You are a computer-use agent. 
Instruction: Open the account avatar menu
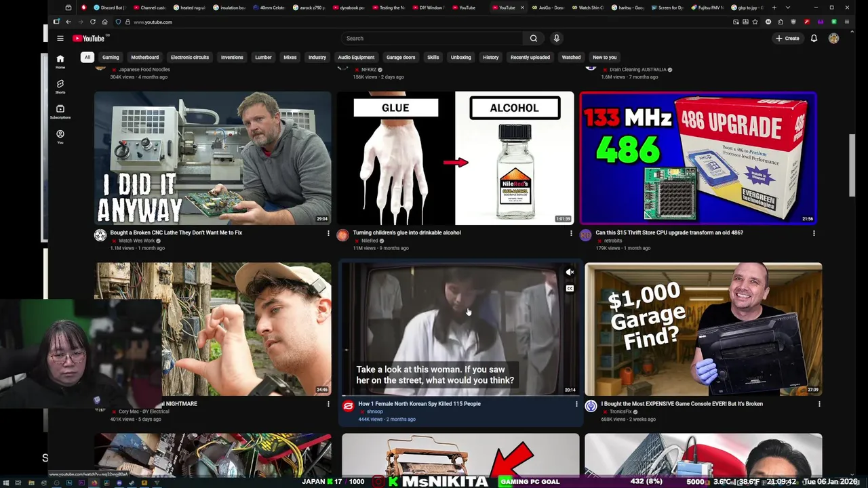(x=833, y=39)
